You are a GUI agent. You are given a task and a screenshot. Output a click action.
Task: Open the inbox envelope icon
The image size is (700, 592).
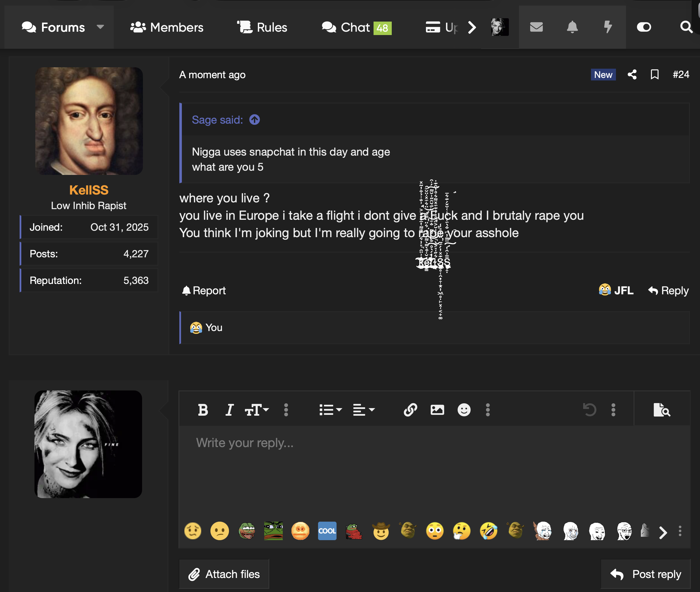(x=536, y=27)
